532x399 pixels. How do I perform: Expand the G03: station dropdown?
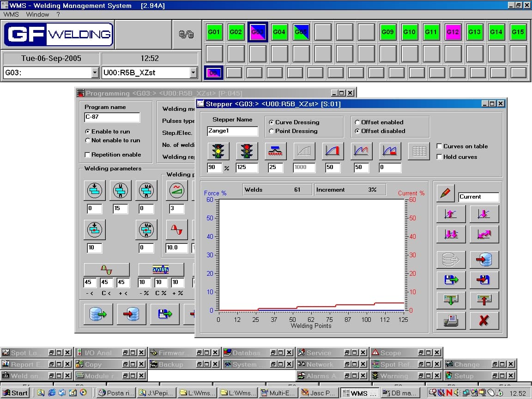point(95,73)
